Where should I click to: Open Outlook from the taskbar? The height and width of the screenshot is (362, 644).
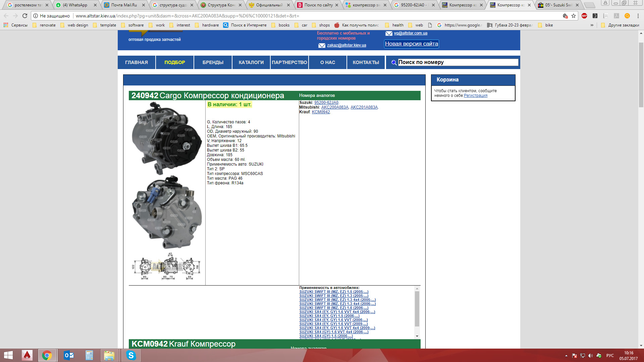pos(69,355)
